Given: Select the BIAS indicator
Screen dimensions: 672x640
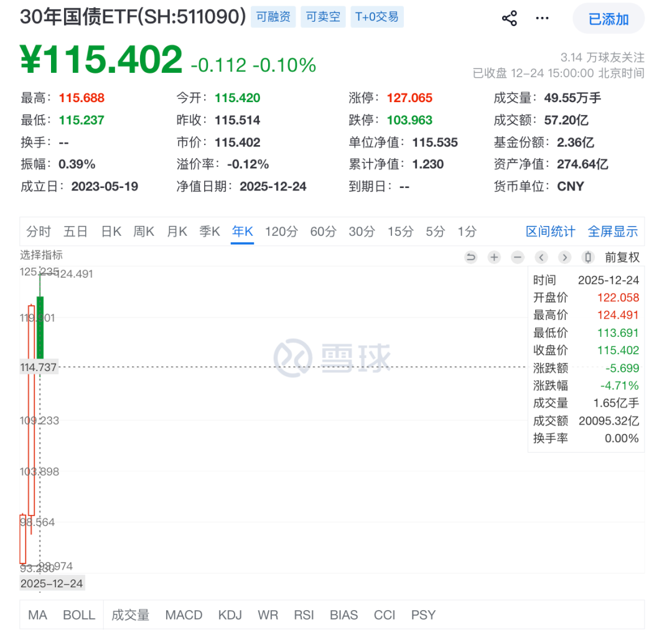Looking at the screenshot, I should 343,614.
